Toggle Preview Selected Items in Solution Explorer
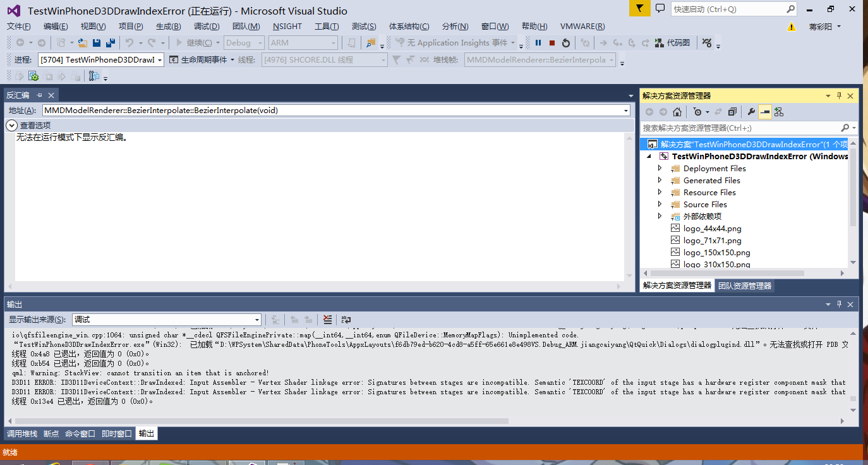 pyautogui.click(x=765, y=112)
